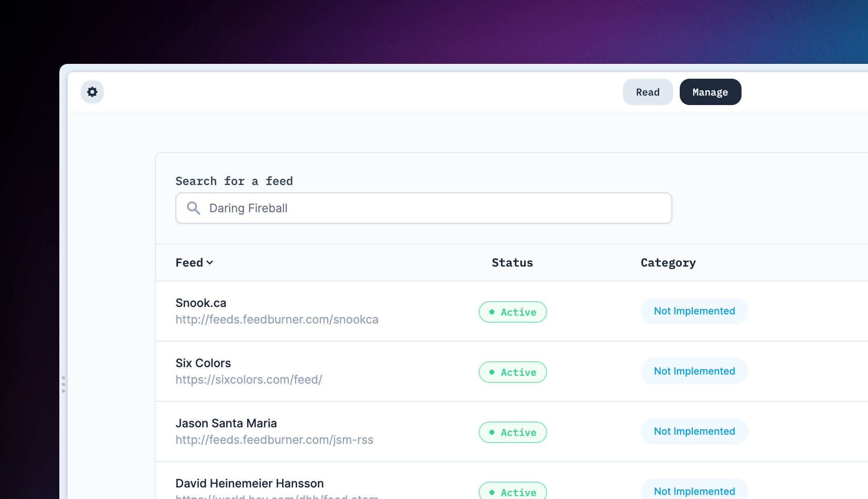The image size is (868, 499).
Task: Toggle Feed column sort chevron
Action: tap(210, 262)
